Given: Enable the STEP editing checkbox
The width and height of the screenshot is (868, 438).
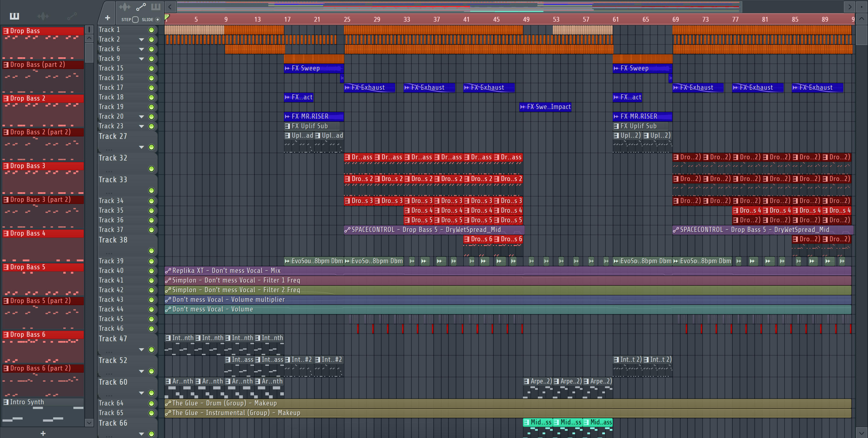Looking at the screenshot, I should click(x=135, y=20).
